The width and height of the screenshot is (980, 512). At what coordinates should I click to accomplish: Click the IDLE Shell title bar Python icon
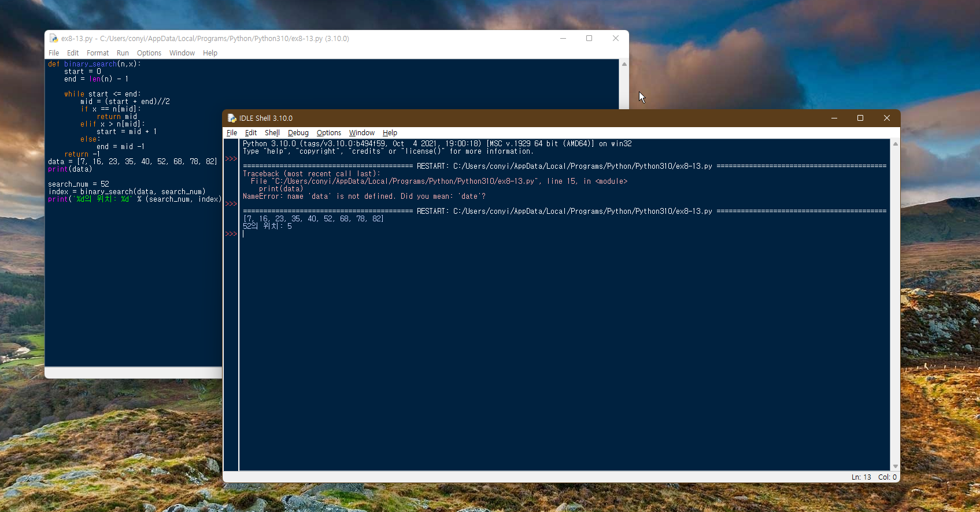pos(232,118)
